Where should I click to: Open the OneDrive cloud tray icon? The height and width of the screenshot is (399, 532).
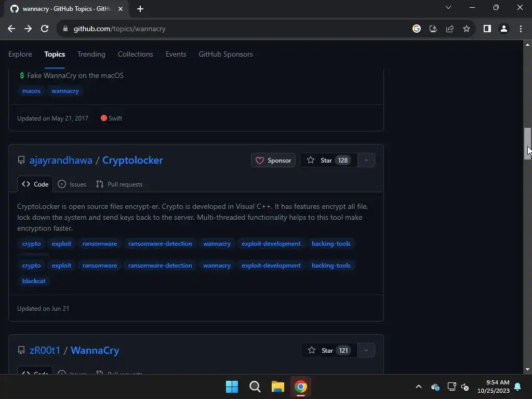[x=435, y=387]
